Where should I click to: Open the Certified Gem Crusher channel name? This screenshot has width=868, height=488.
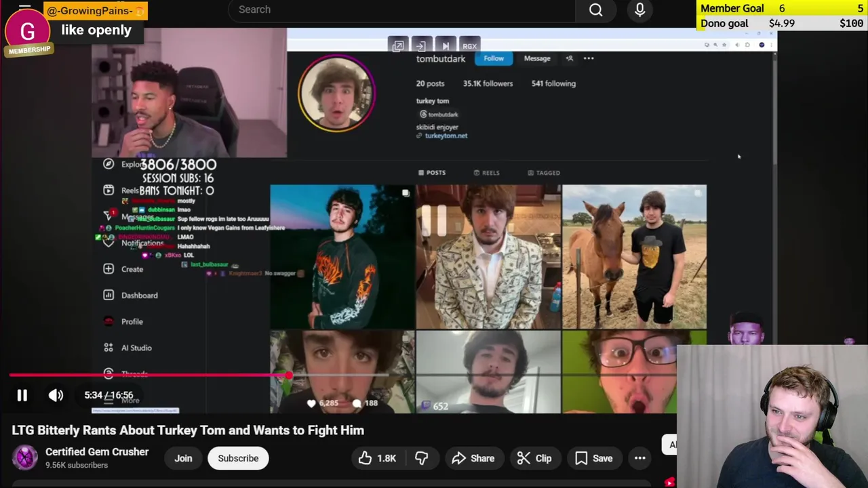point(97,451)
